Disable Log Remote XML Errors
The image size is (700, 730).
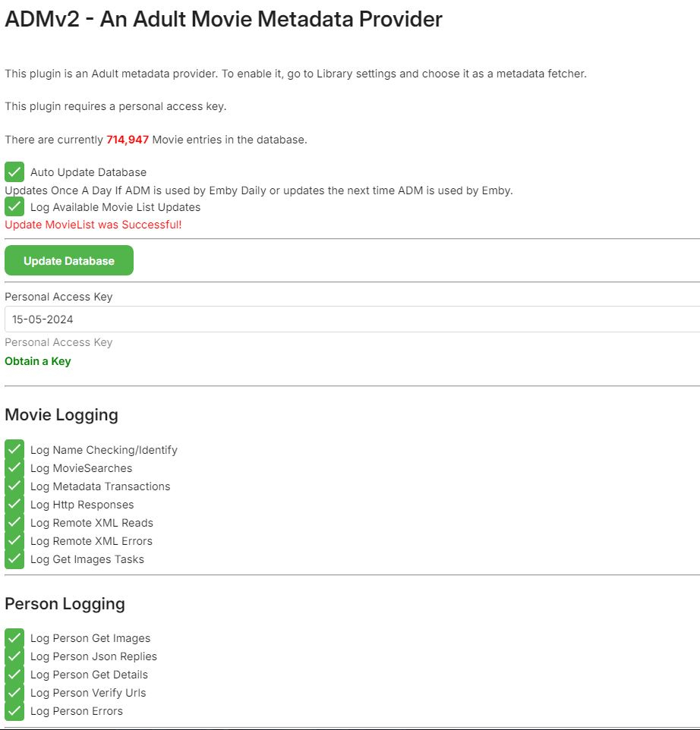pyautogui.click(x=14, y=541)
